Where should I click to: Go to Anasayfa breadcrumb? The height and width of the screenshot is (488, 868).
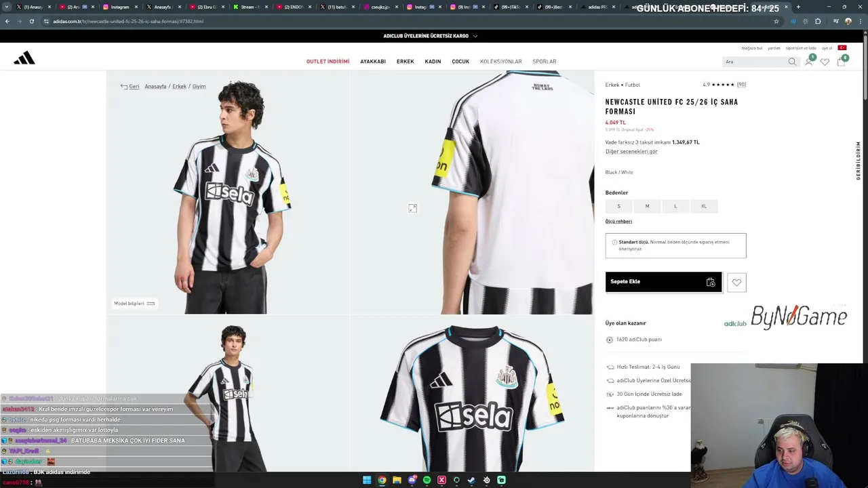[155, 87]
